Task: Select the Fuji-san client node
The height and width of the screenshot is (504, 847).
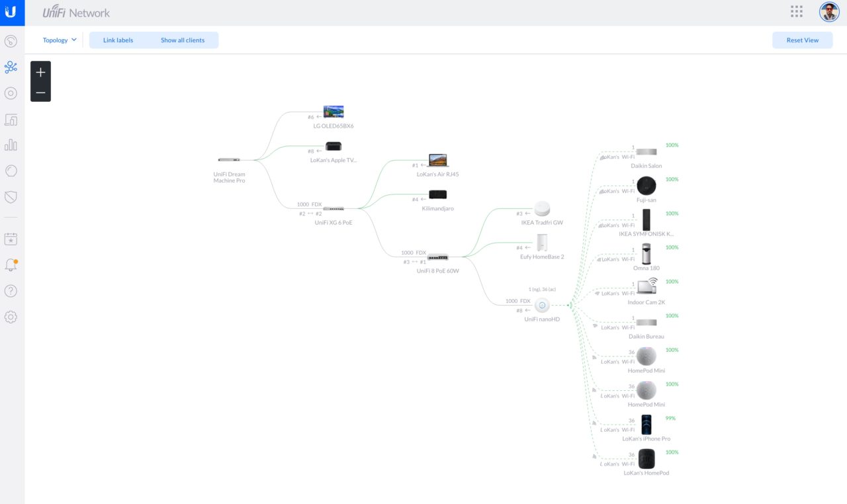Action: point(646,186)
